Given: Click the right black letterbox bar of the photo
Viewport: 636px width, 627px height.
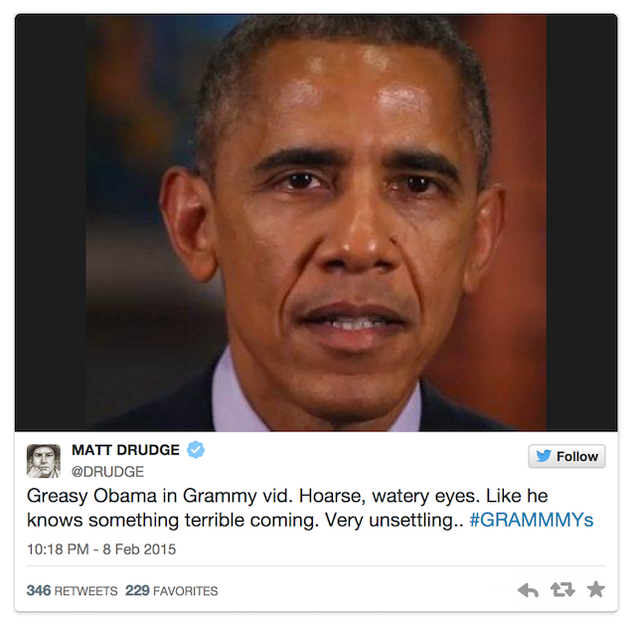Looking at the screenshot, I should coord(582,223).
